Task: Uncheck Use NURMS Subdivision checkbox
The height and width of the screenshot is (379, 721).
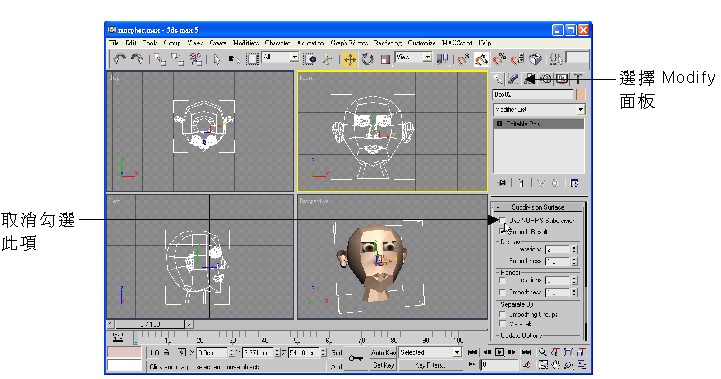Action: pos(502,220)
